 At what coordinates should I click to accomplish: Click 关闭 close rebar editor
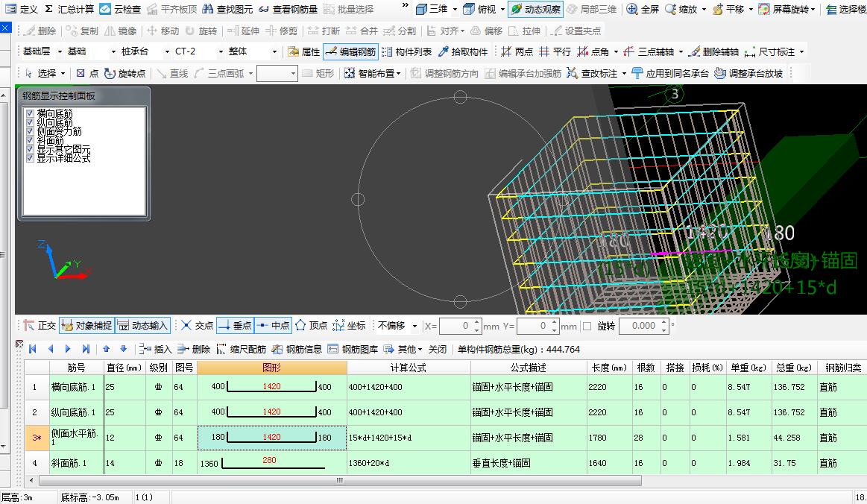(x=438, y=349)
